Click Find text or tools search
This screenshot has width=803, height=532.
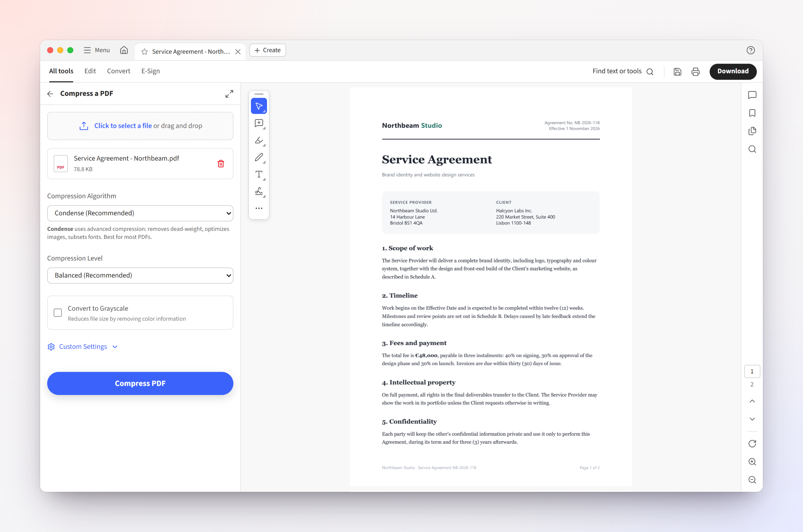(623, 71)
